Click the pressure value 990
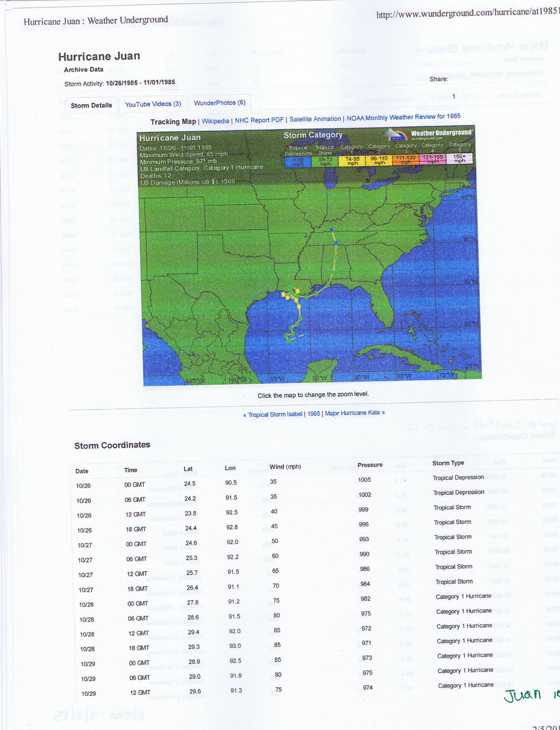 (x=365, y=554)
